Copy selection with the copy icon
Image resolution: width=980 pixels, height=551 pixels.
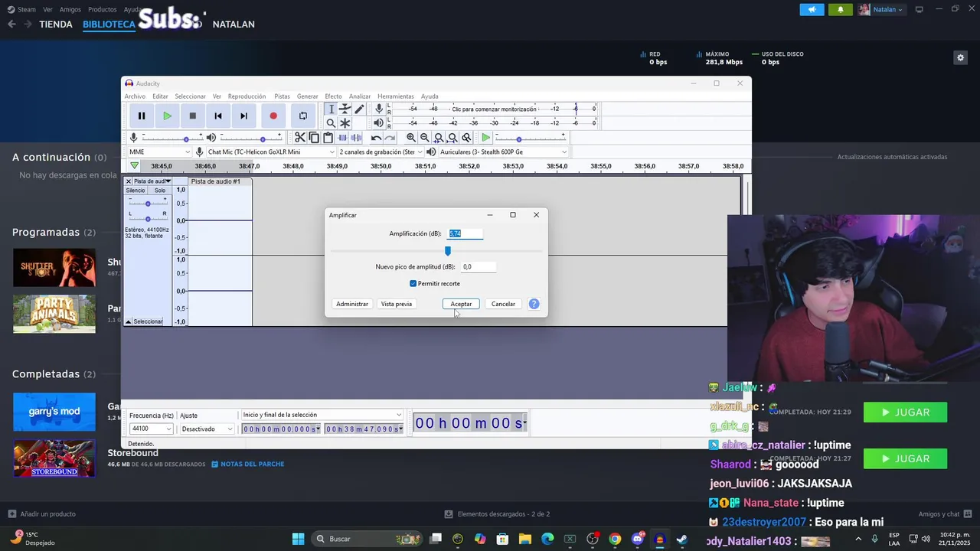click(314, 138)
